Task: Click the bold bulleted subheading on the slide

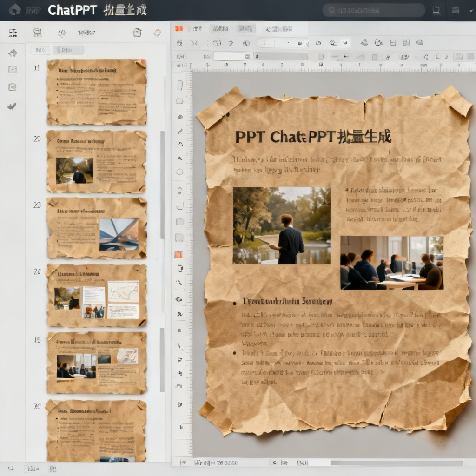Action: 287,301
